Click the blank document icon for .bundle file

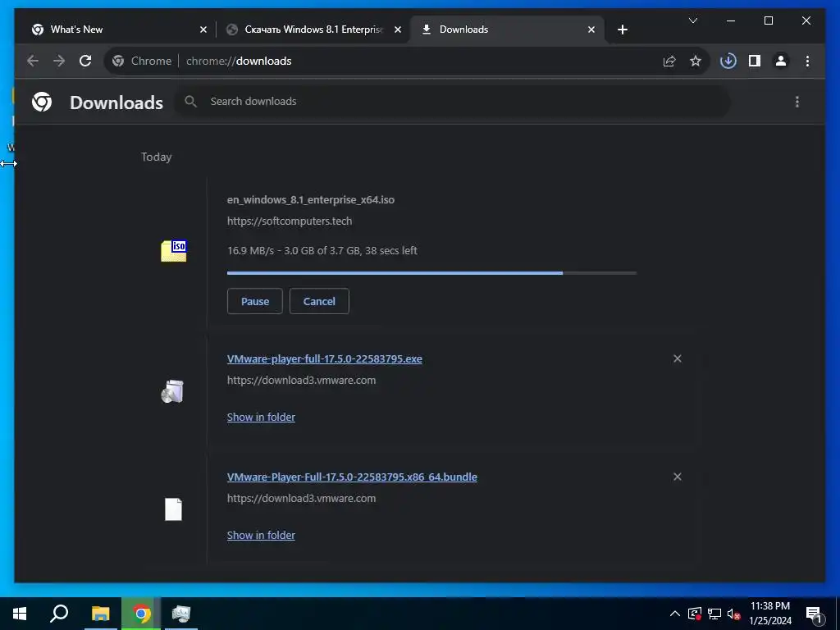click(x=173, y=509)
